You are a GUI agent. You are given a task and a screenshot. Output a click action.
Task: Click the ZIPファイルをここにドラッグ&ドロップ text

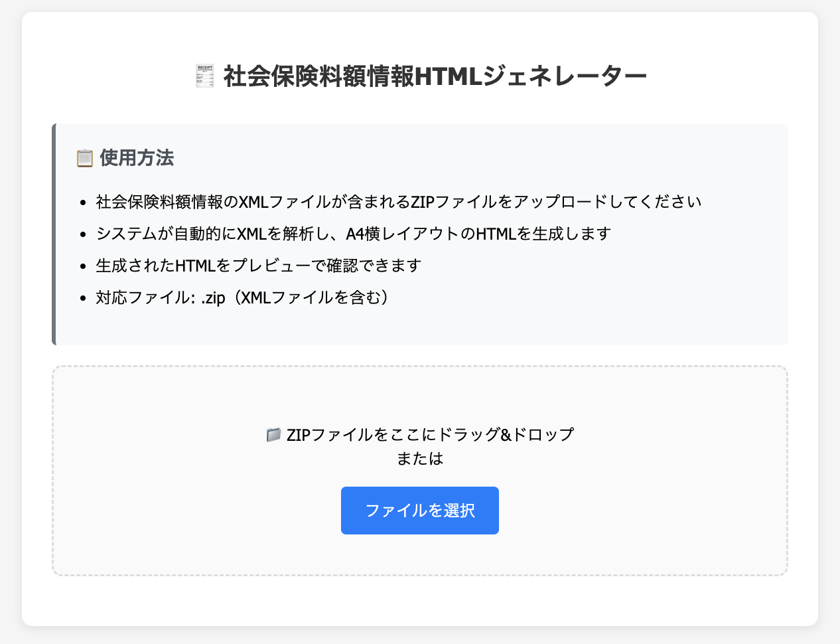tap(430, 435)
